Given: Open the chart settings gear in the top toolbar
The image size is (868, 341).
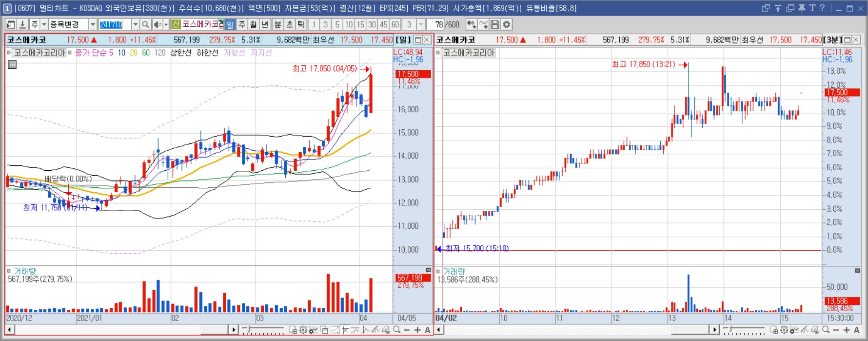Looking at the screenshot, I should coord(507,24).
